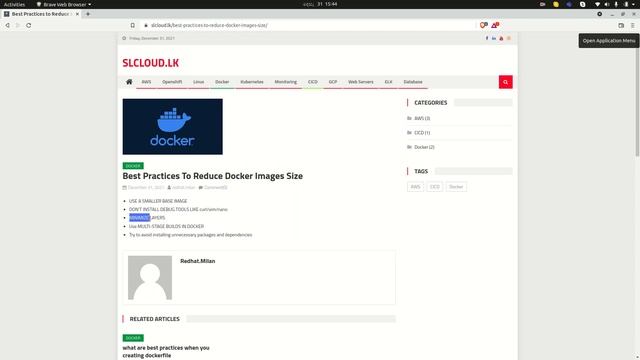Image resolution: width=640 pixels, height=360 pixels.
Task: Click the article title 'Best Practices To Reduce Docker Images Size'
Action: 213,176
